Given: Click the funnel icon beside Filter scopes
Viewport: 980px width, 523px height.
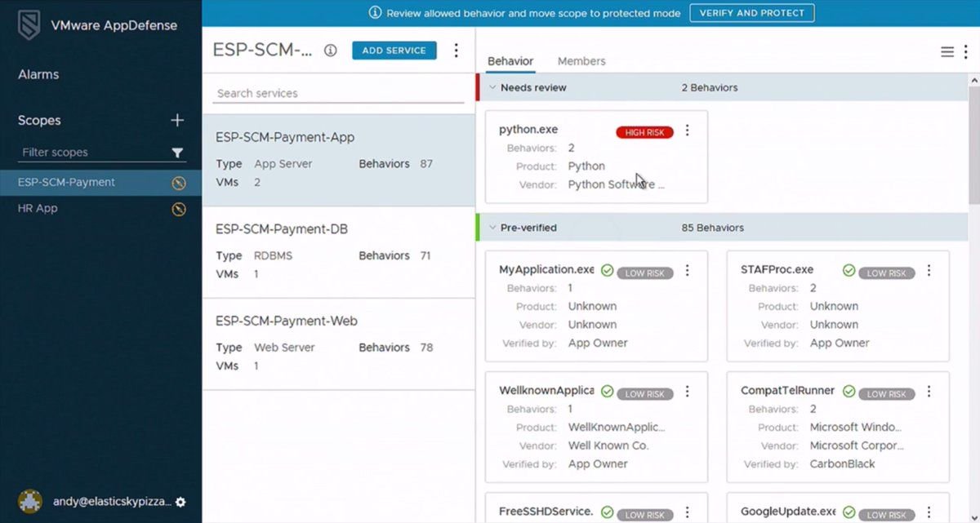Looking at the screenshot, I should (x=177, y=153).
